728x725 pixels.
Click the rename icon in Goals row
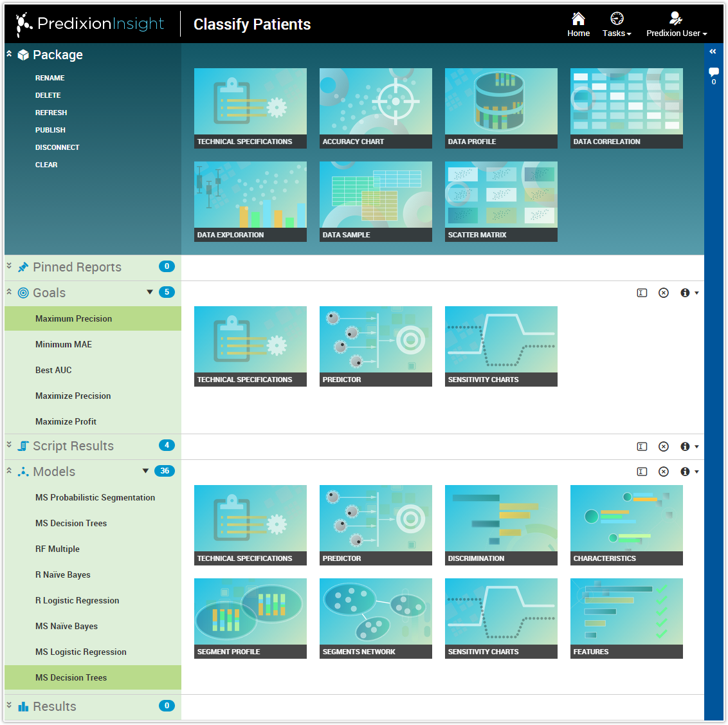coord(642,293)
